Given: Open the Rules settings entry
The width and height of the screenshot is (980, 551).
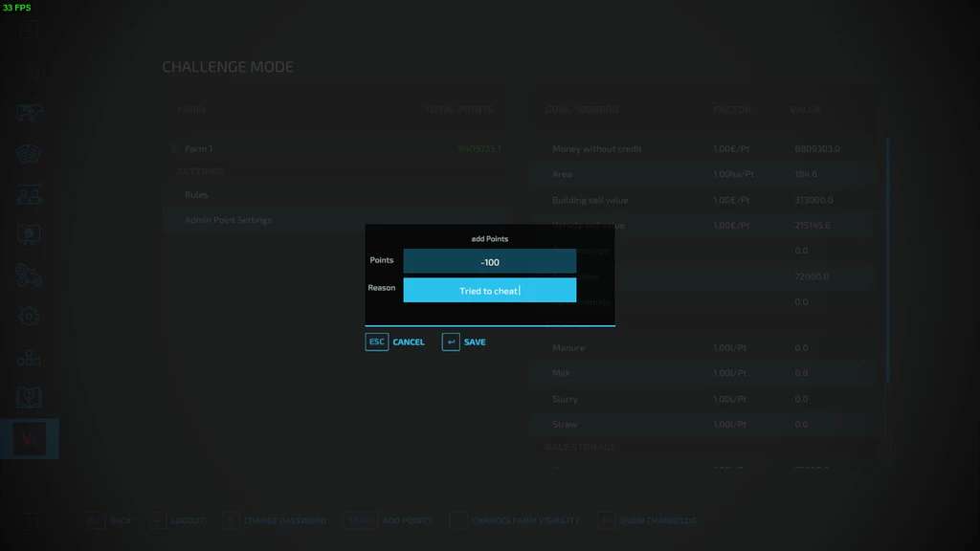Looking at the screenshot, I should point(197,194).
